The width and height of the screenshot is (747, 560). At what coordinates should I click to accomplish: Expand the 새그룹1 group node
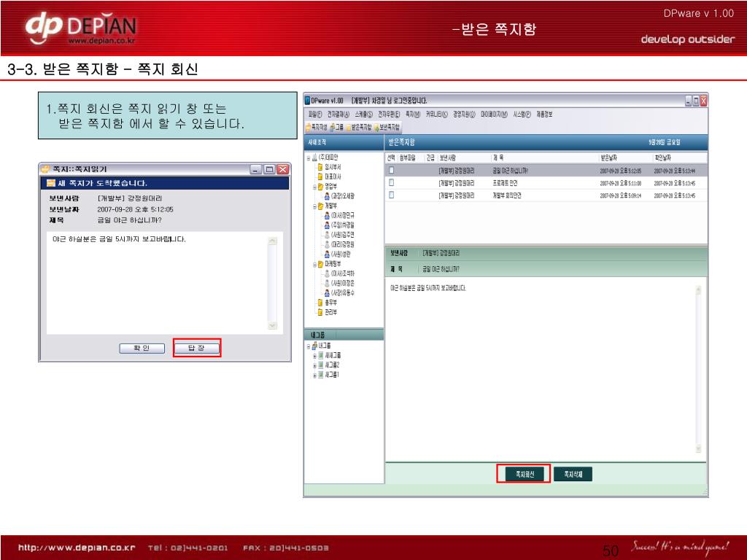click(x=314, y=376)
